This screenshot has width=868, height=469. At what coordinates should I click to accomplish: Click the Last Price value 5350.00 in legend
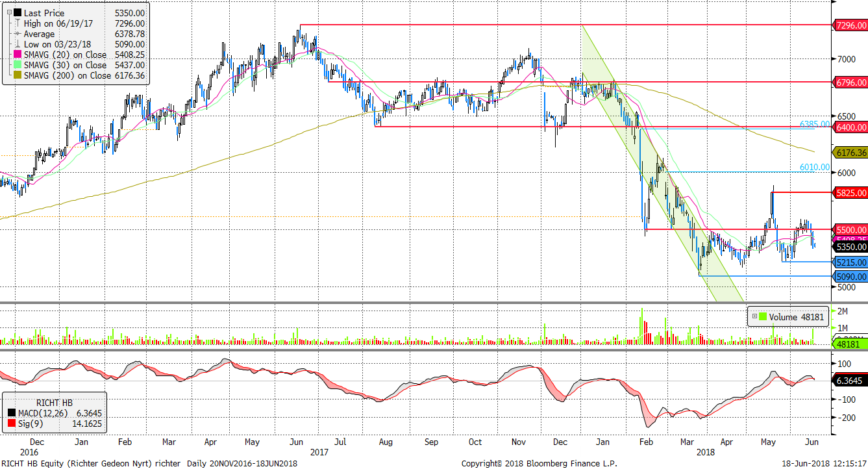(x=129, y=12)
